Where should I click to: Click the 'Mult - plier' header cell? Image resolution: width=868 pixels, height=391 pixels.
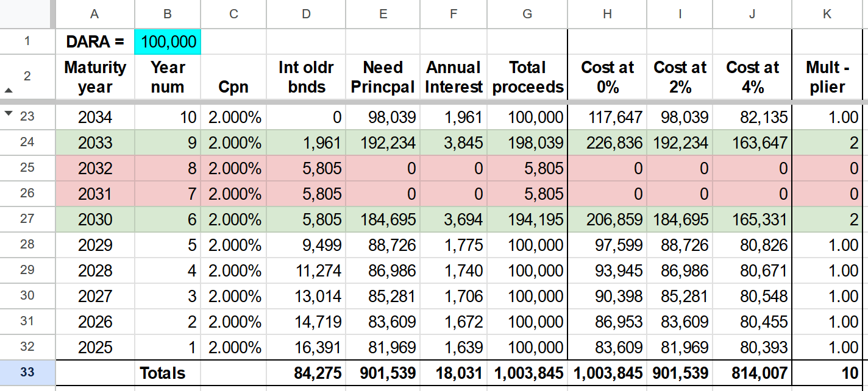827,77
